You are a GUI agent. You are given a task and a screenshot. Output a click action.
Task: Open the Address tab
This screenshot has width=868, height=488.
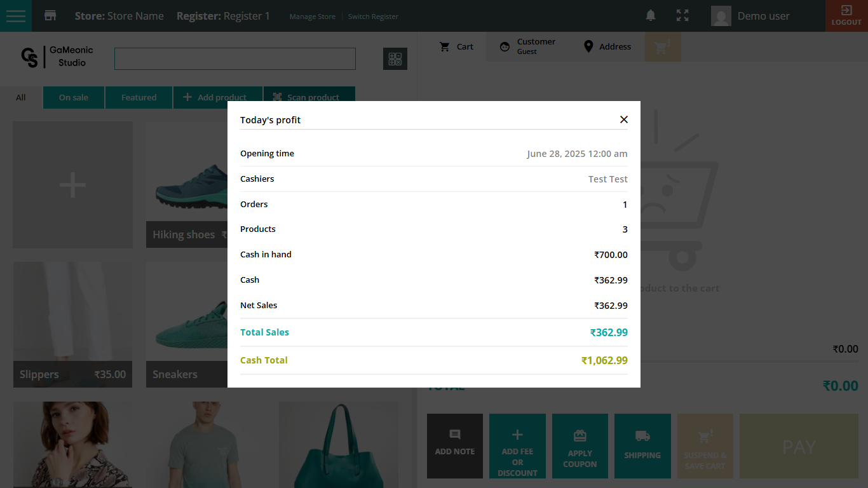(x=607, y=46)
